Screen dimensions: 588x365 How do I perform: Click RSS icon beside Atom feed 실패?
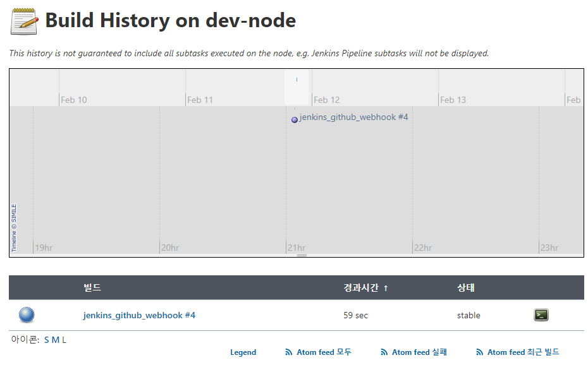(x=384, y=352)
